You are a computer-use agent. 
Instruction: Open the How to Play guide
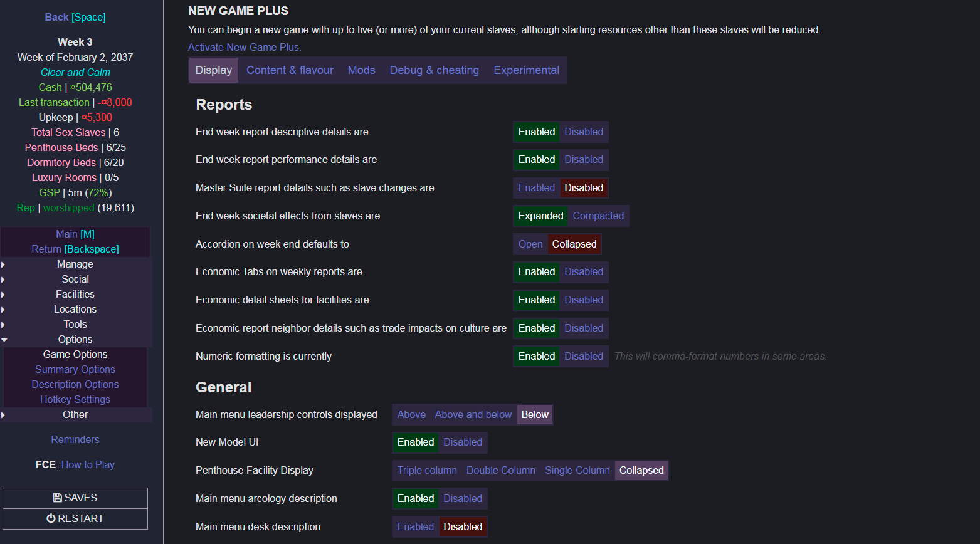pos(88,465)
